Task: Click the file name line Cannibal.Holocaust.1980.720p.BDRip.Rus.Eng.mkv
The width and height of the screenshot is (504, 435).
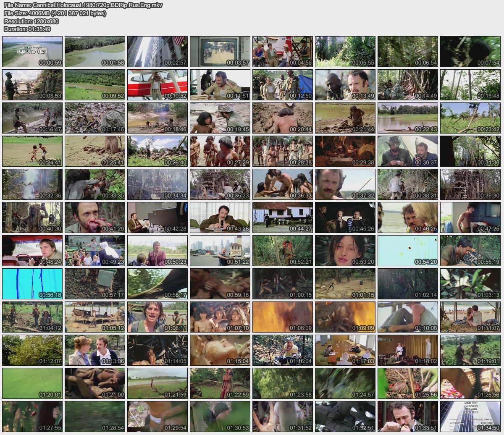Action: pyautogui.click(x=83, y=5)
